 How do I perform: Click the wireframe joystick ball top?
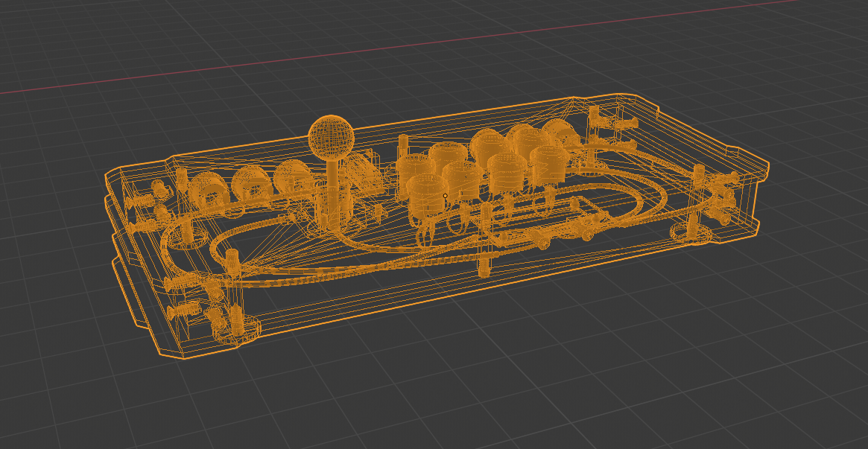tap(332, 137)
